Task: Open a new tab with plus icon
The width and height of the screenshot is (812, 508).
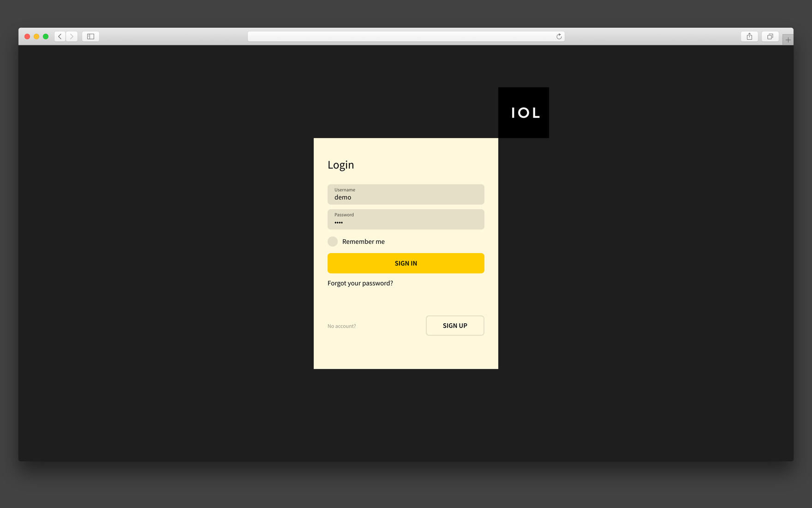Action: [x=788, y=40]
